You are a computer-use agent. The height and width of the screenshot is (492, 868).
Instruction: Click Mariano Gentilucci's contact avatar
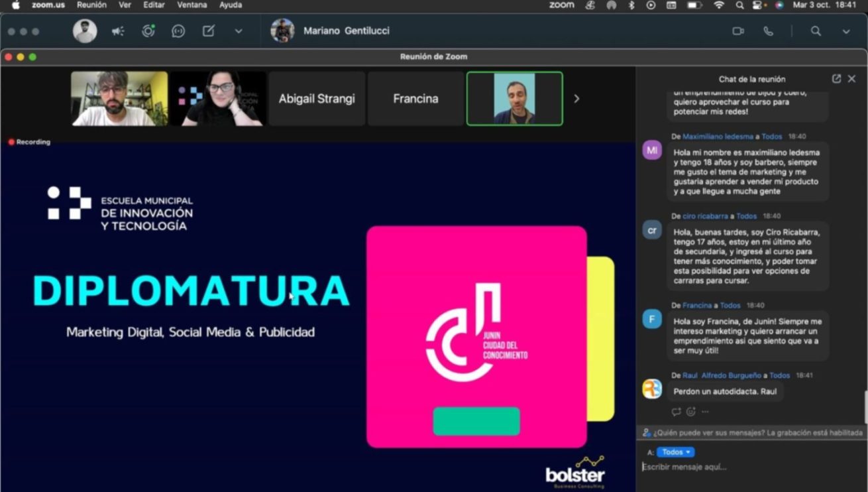tap(282, 31)
